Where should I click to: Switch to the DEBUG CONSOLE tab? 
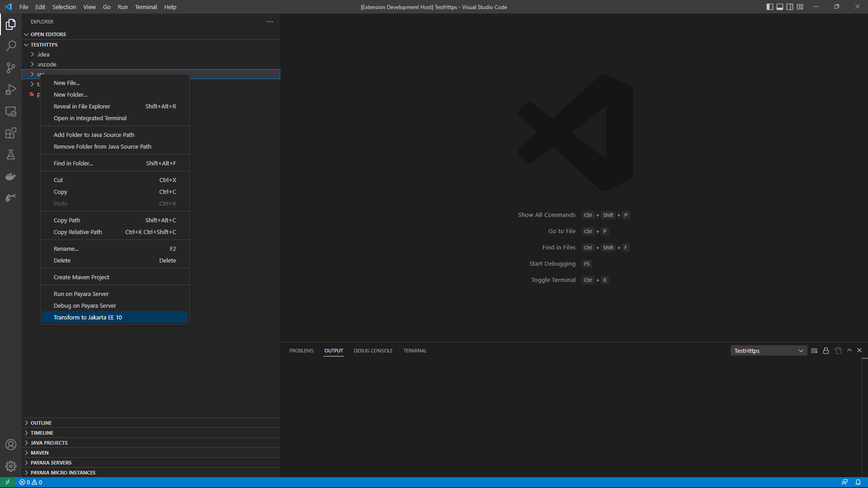373,350
